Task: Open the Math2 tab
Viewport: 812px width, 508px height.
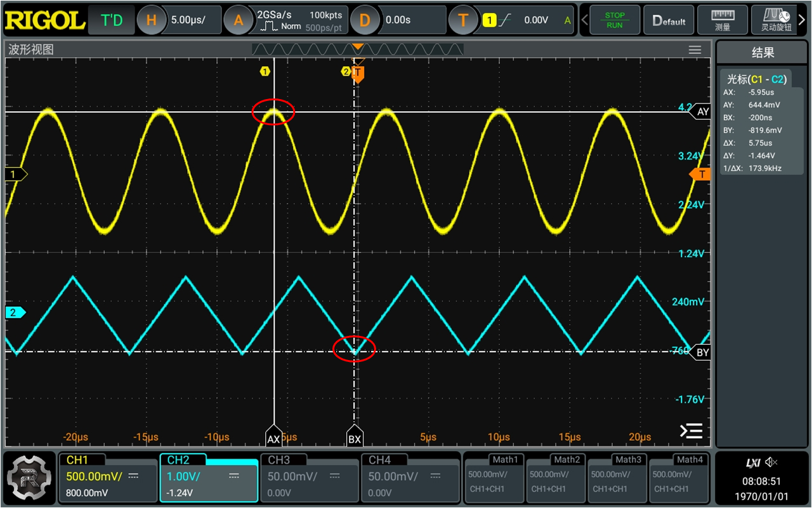Action: coord(566,459)
